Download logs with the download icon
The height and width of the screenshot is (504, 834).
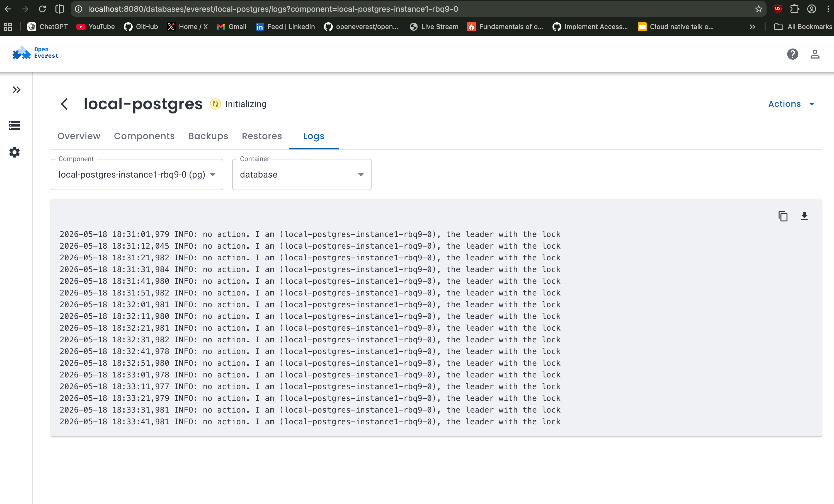click(804, 216)
